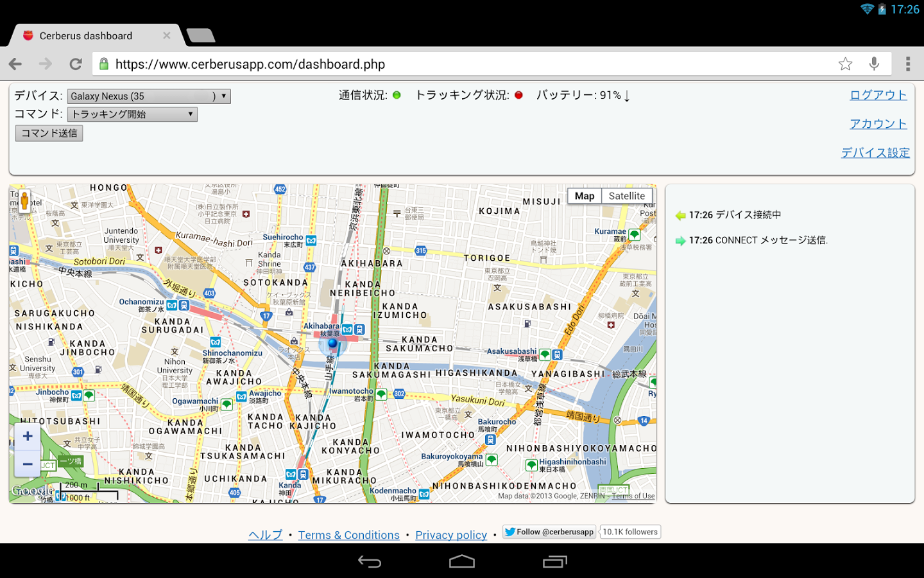Switch map to Satellite view
The height and width of the screenshot is (578, 924).
click(627, 196)
